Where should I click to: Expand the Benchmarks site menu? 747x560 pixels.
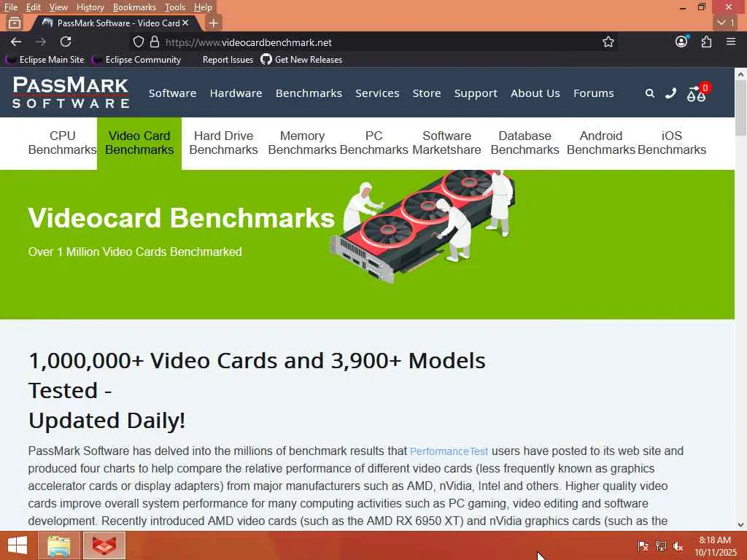pyautogui.click(x=309, y=93)
